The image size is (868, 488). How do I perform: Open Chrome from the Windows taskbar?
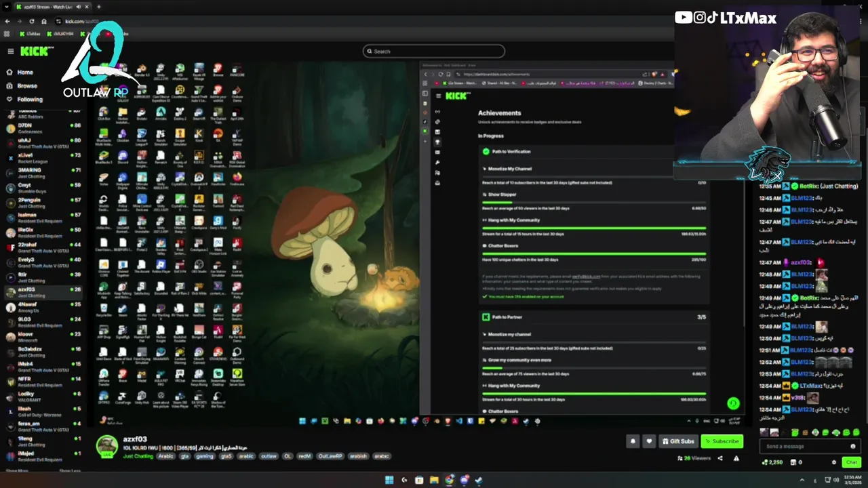pyautogui.click(x=449, y=480)
